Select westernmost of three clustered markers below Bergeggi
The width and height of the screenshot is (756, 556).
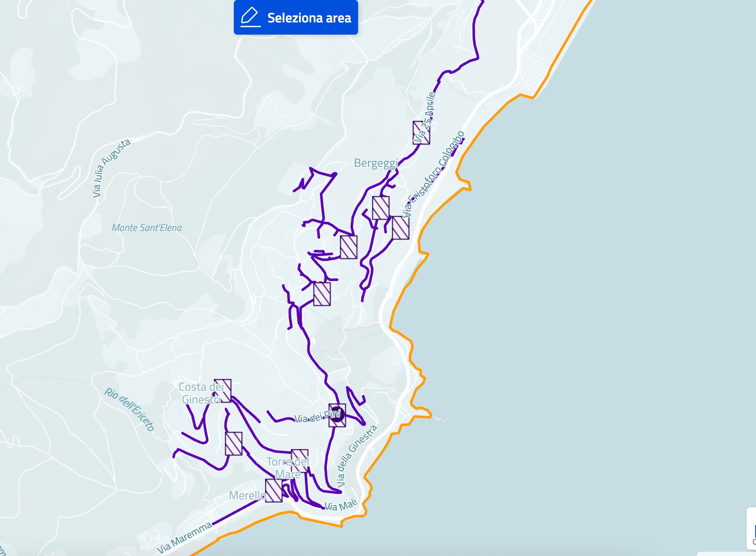click(x=348, y=247)
